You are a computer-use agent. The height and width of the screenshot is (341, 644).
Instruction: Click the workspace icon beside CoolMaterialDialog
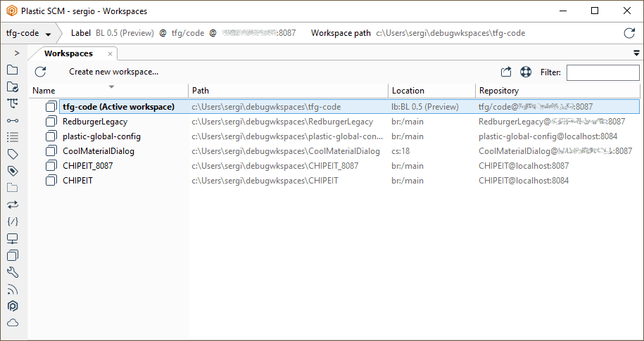(x=51, y=151)
